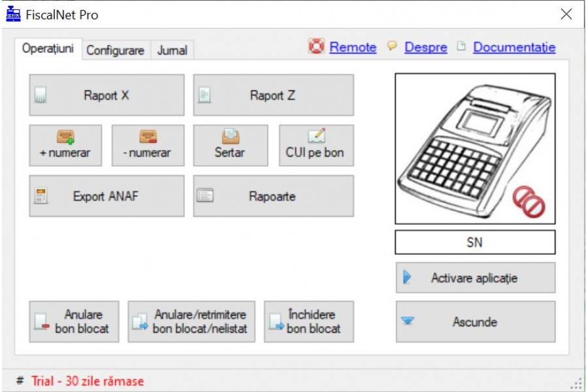
Task: Run the Raport Z button
Action: tap(273, 95)
